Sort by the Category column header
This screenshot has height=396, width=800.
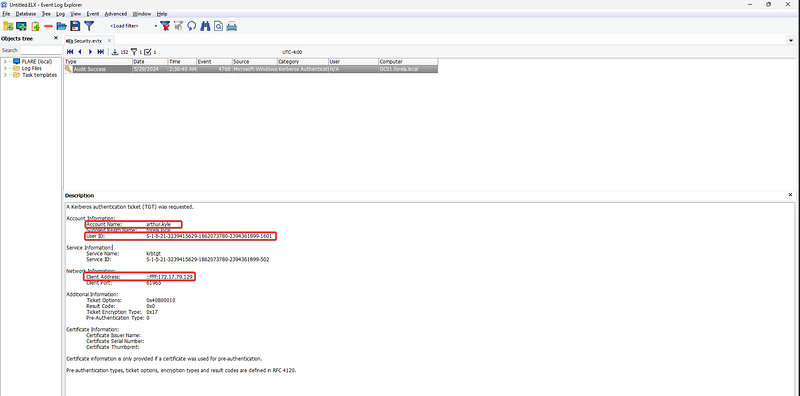click(303, 62)
